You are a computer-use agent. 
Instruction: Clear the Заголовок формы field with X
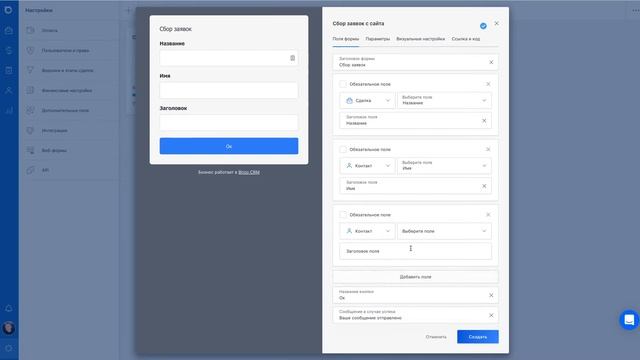(x=491, y=62)
